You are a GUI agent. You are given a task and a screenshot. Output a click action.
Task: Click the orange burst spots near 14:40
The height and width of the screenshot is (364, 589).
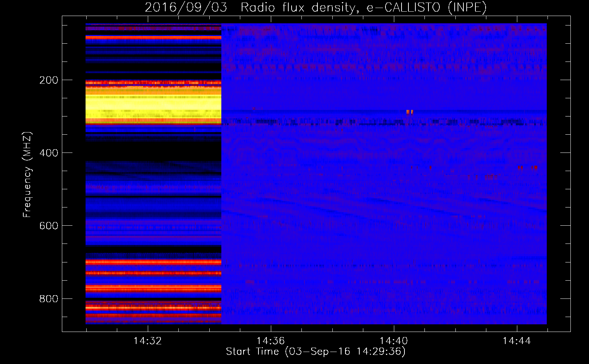[x=410, y=112]
